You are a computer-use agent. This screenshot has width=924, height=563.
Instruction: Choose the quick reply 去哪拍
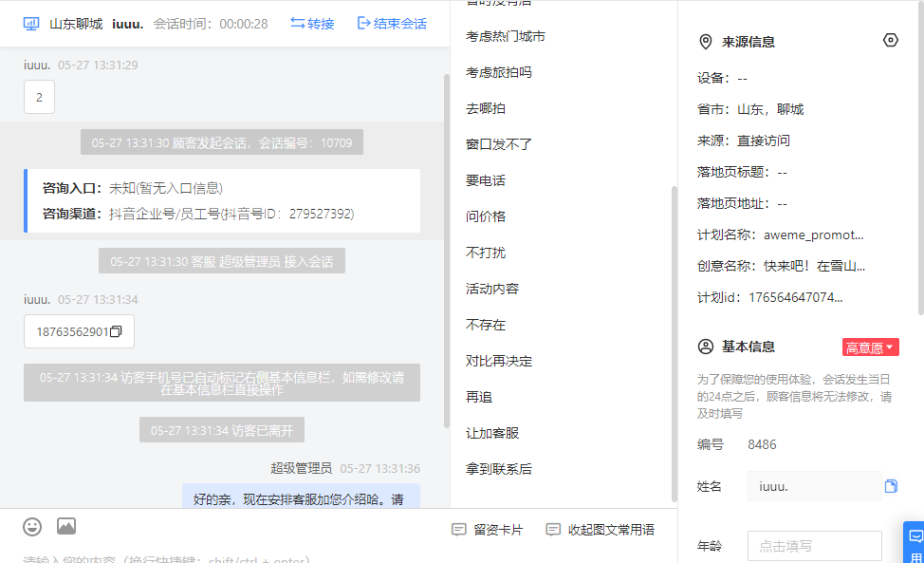486,108
